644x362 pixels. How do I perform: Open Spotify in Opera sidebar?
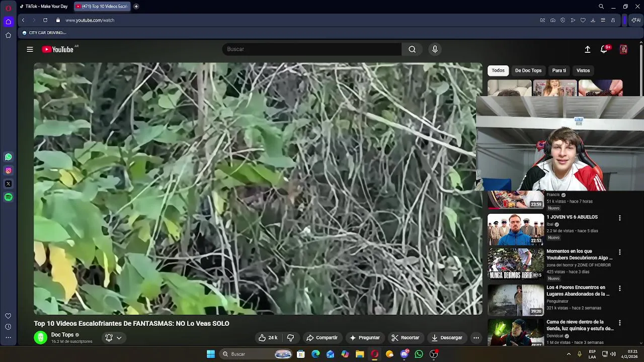click(8, 198)
